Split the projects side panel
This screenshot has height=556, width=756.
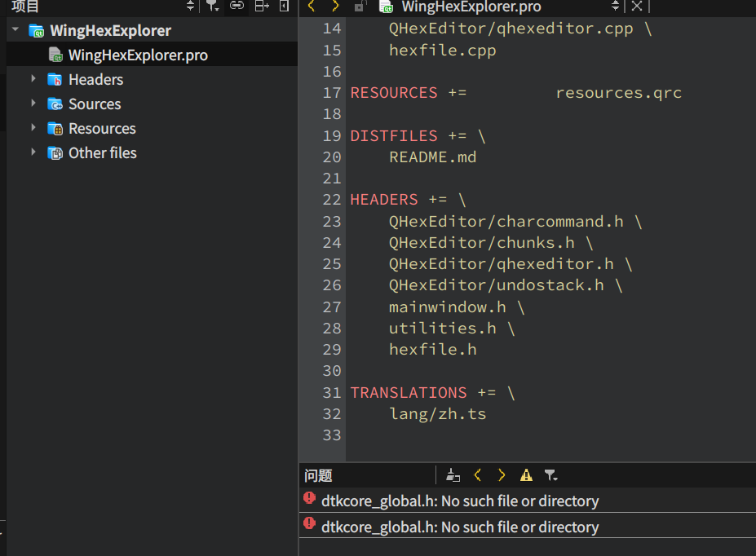262,6
